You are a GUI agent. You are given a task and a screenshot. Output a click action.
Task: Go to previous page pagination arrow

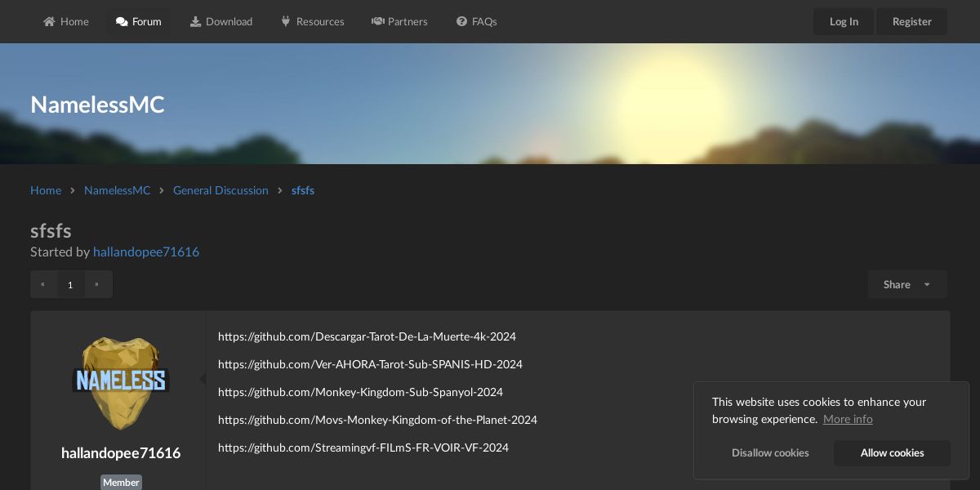point(43,284)
